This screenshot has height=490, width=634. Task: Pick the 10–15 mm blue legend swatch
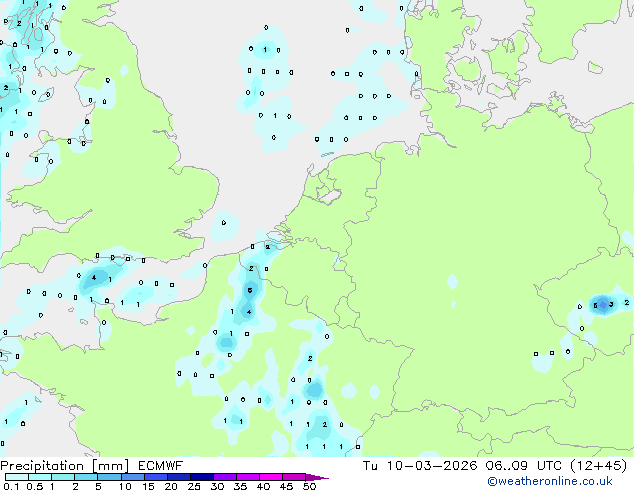pos(132,477)
